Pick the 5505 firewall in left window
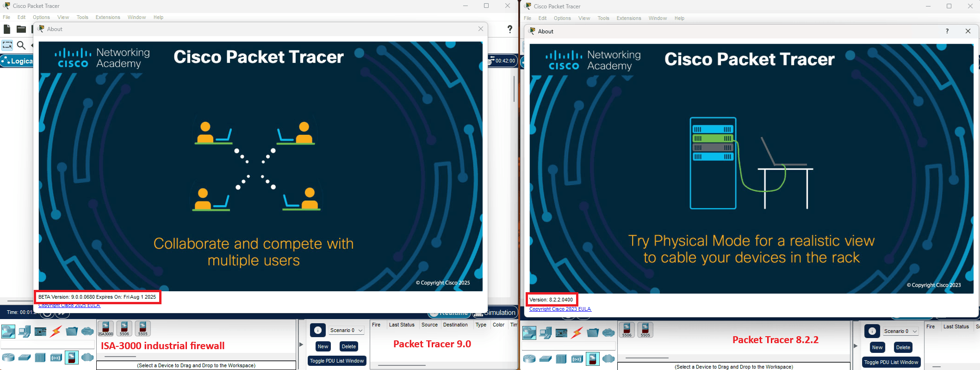The width and height of the screenshot is (980, 370). (143, 328)
